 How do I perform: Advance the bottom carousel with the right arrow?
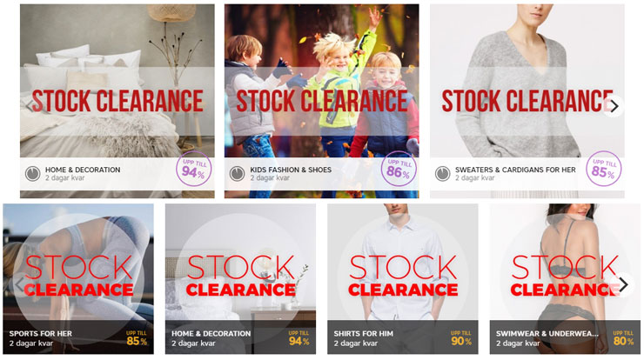[622, 284]
